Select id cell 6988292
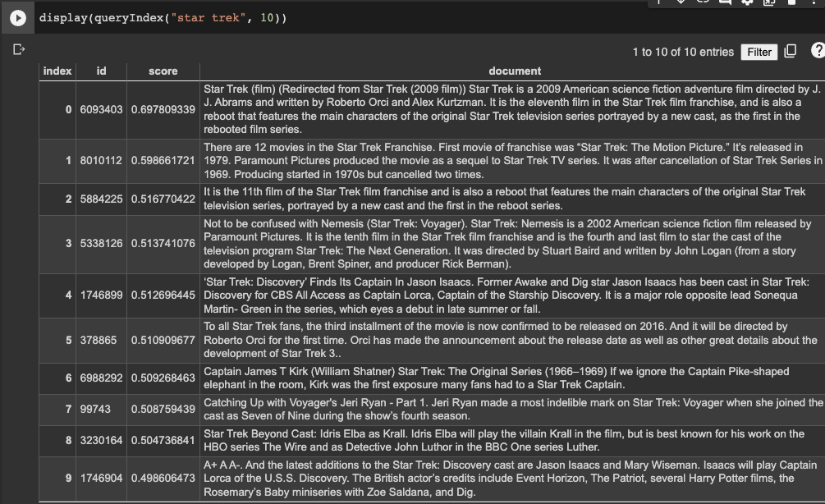The width and height of the screenshot is (825, 504). tap(101, 378)
